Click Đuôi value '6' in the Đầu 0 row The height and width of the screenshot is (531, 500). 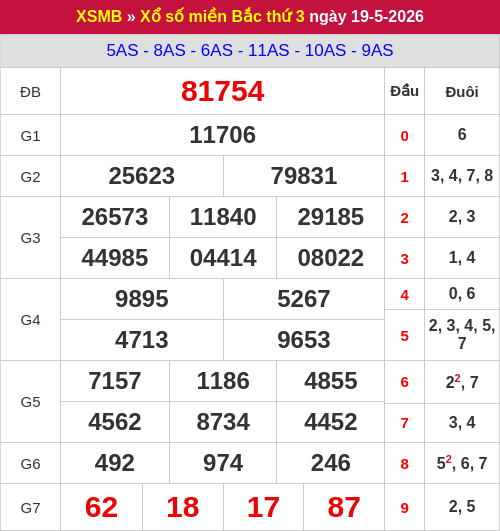tap(462, 134)
